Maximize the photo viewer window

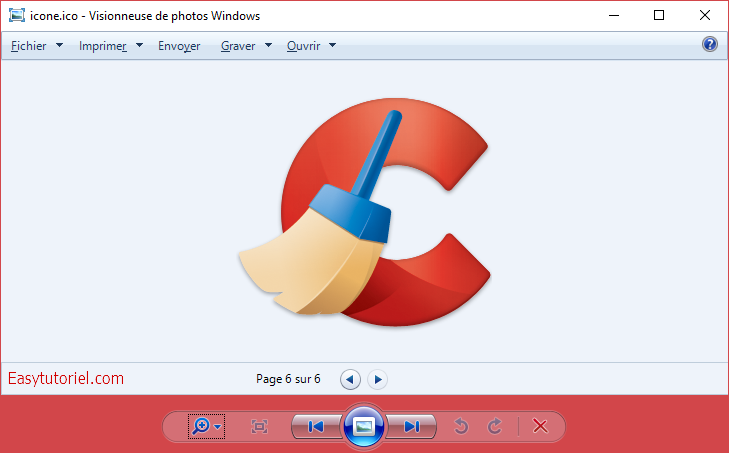click(659, 15)
